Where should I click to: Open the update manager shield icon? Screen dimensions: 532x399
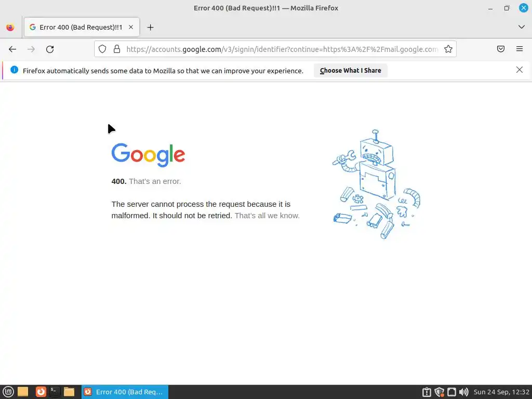(x=440, y=392)
